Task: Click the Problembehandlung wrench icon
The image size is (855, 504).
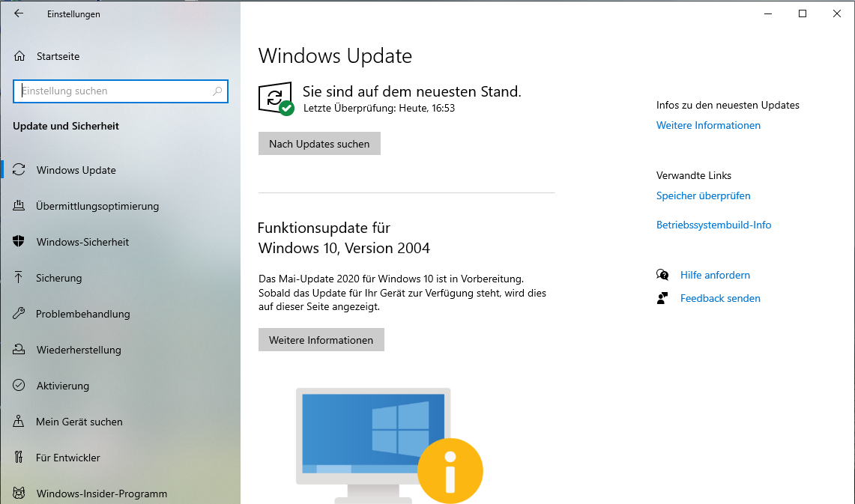Action: pos(19,313)
